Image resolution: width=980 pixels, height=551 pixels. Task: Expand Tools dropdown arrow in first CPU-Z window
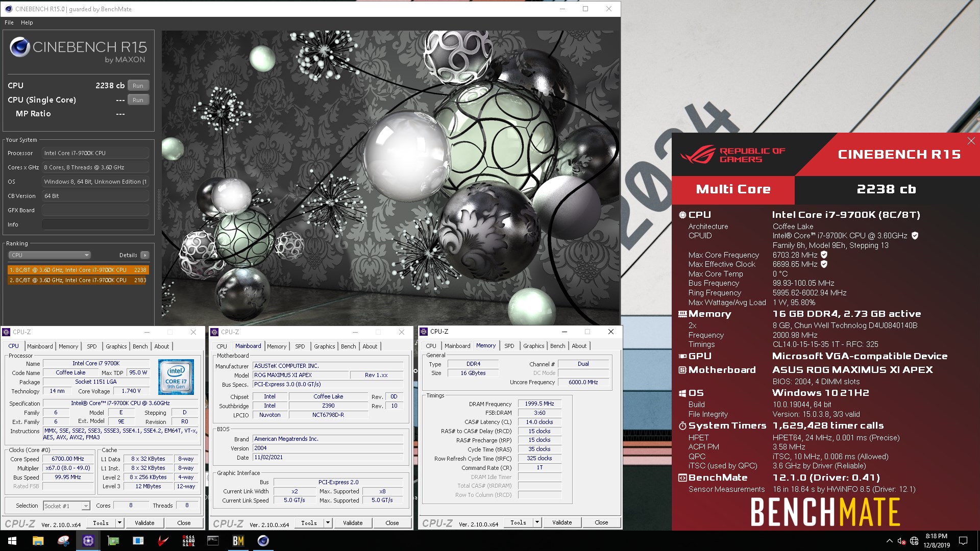[119, 523]
